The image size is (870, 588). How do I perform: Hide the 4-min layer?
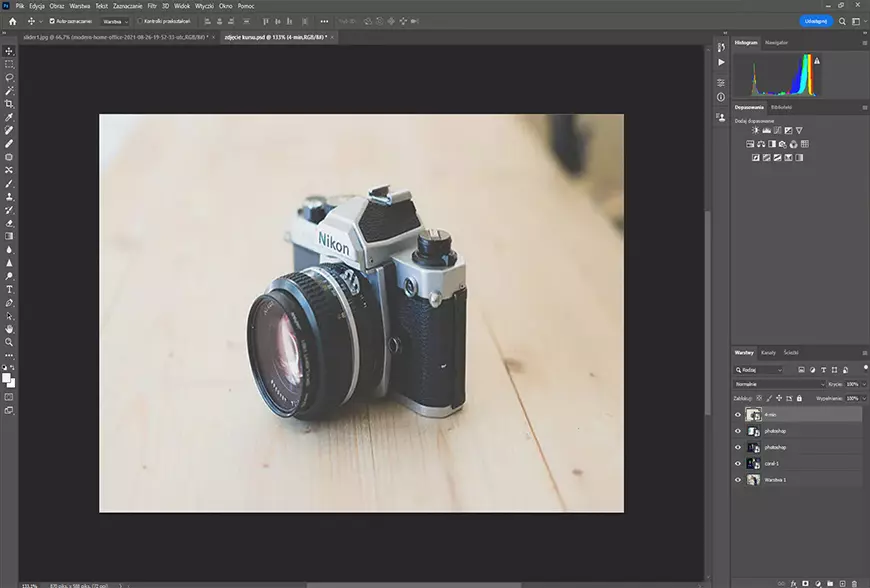737,415
